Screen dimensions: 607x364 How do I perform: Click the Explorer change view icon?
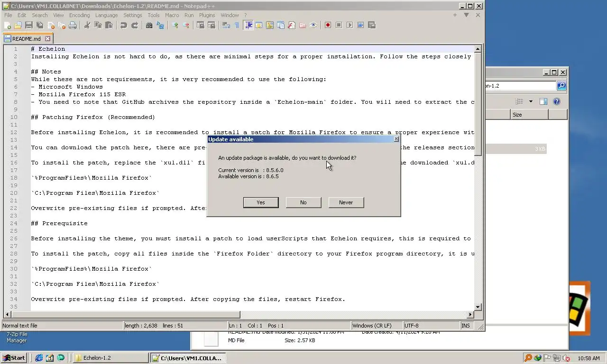pyautogui.click(x=520, y=101)
